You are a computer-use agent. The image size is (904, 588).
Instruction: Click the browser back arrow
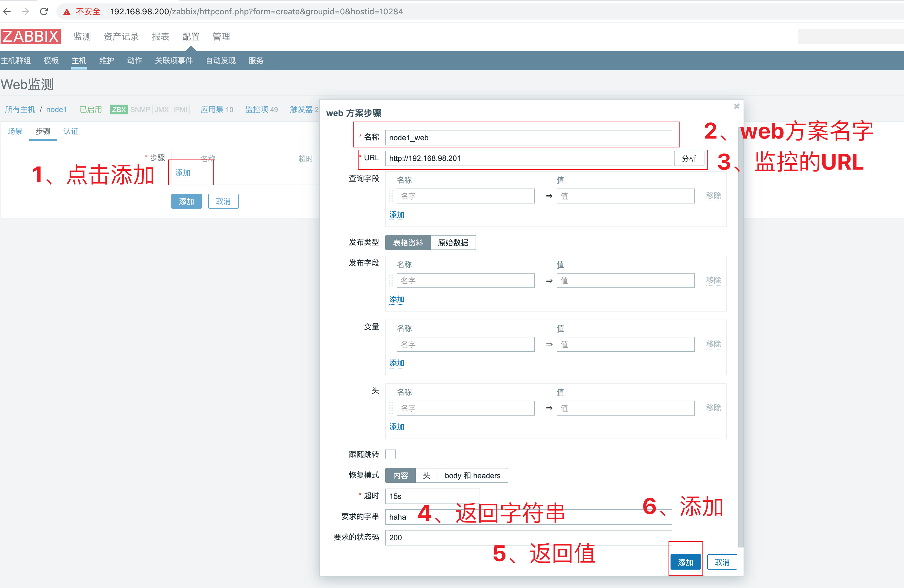pos(7,11)
